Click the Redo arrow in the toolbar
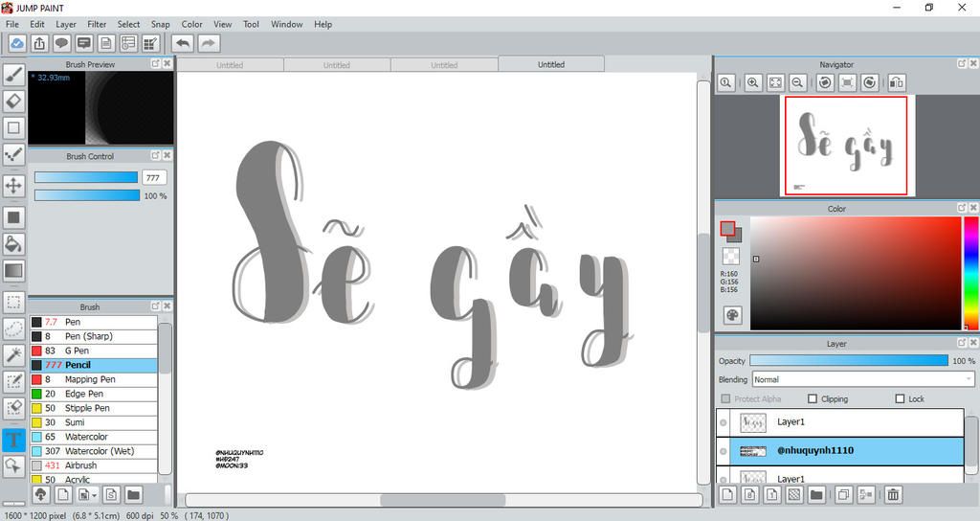980x521 pixels. [209, 43]
